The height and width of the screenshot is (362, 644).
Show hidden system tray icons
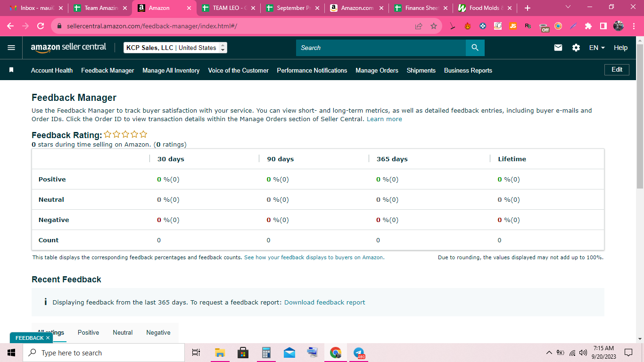point(549,353)
